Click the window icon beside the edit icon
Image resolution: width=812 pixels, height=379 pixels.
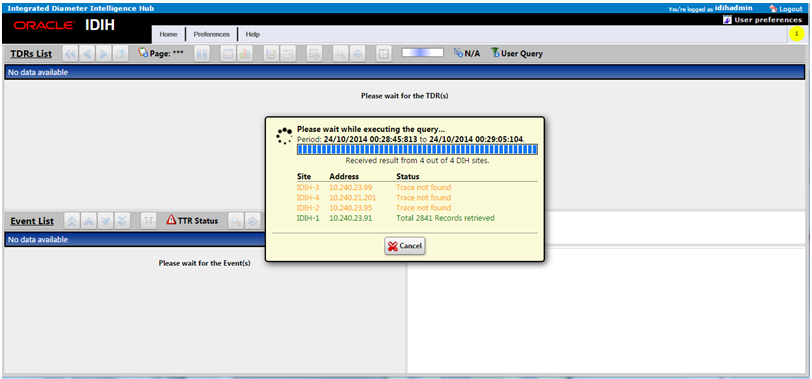tap(288, 54)
